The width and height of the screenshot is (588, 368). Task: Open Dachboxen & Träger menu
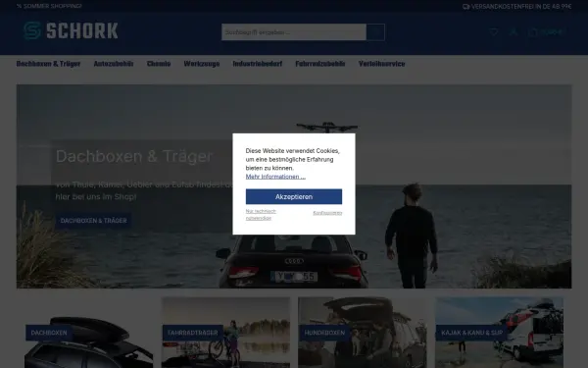point(48,64)
